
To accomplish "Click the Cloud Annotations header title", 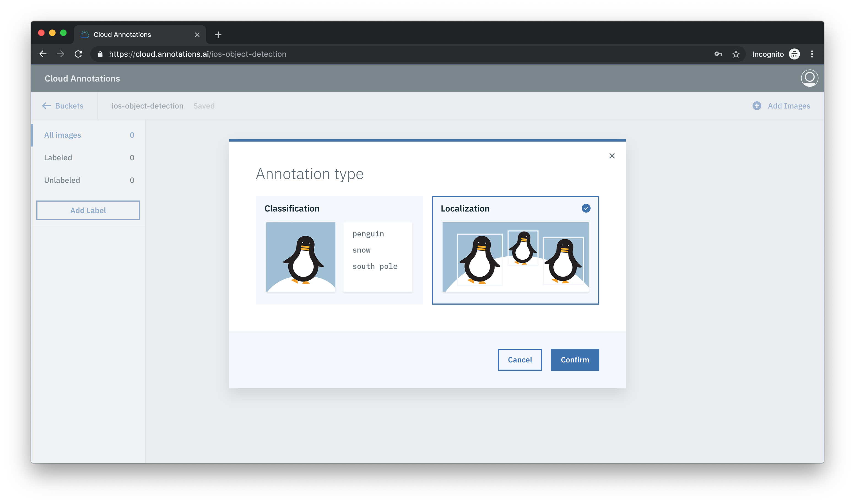I will tap(82, 78).
